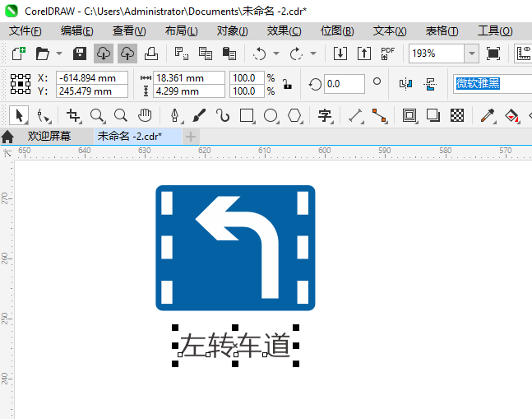Select the Drop Shadow tool

tap(433, 115)
